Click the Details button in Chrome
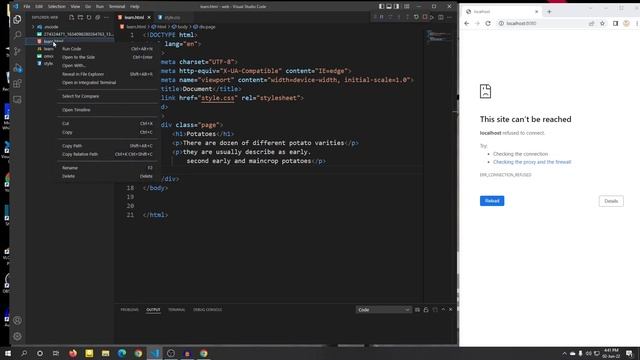This screenshot has width=640, height=360. click(x=611, y=201)
